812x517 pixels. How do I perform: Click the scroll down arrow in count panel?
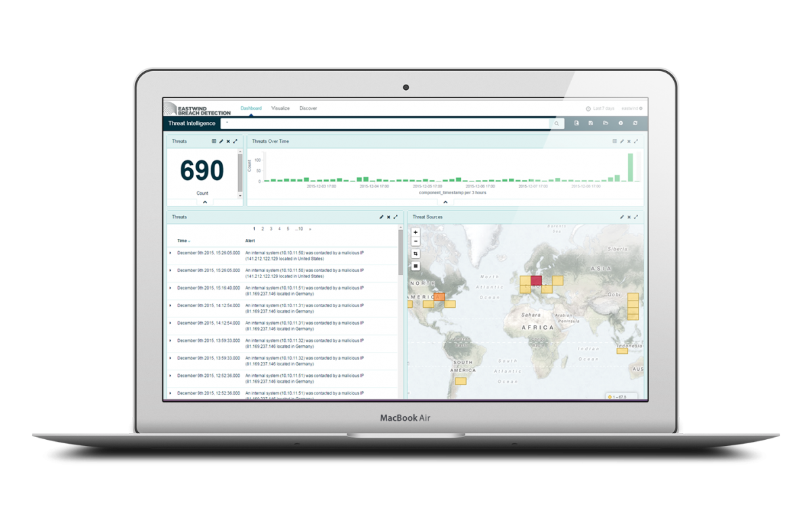pyautogui.click(x=240, y=196)
